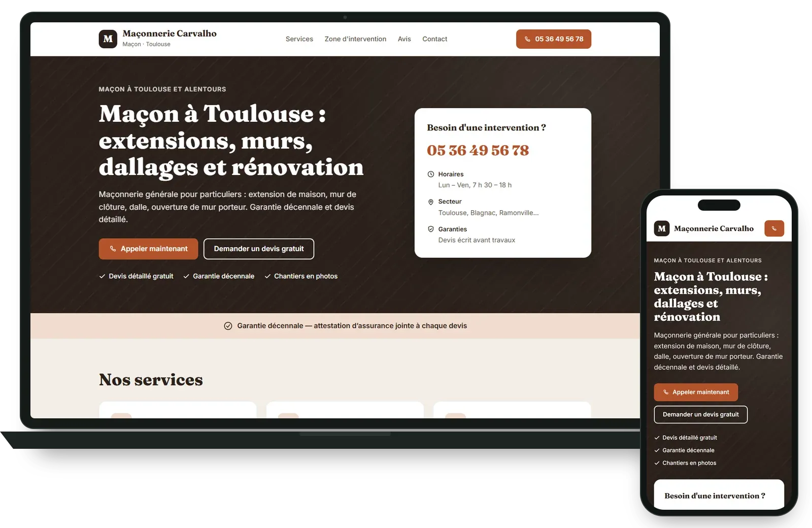Open the Contact nav item
The height and width of the screenshot is (528, 812).
(x=435, y=39)
